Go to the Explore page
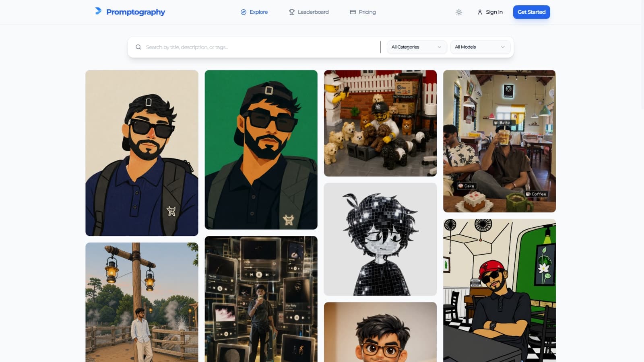 click(254, 12)
